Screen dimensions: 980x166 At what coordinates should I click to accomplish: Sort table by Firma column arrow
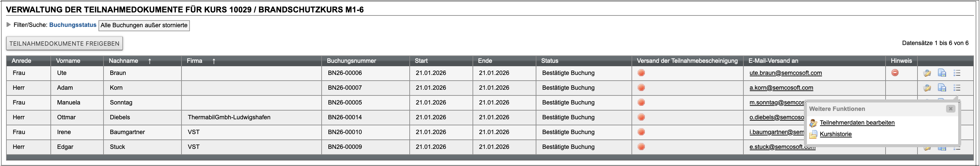214,61
